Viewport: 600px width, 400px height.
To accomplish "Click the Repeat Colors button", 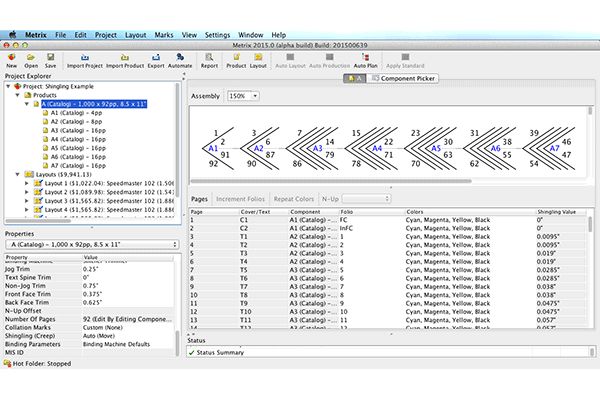I will click(293, 199).
